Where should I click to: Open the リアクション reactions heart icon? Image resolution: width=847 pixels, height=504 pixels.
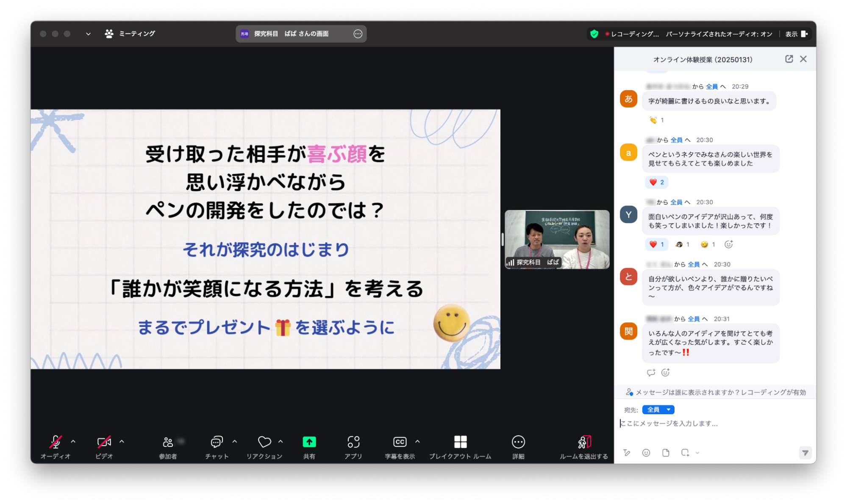click(x=264, y=442)
